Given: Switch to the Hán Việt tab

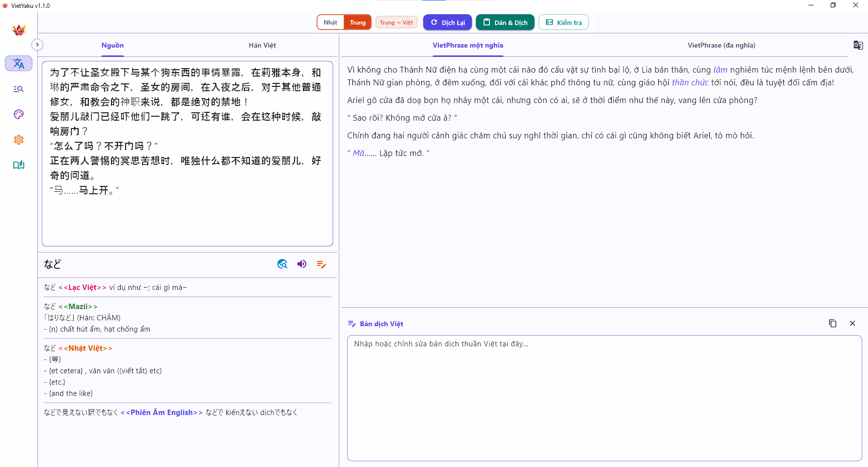Looking at the screenshot, I should pos(262,45).
